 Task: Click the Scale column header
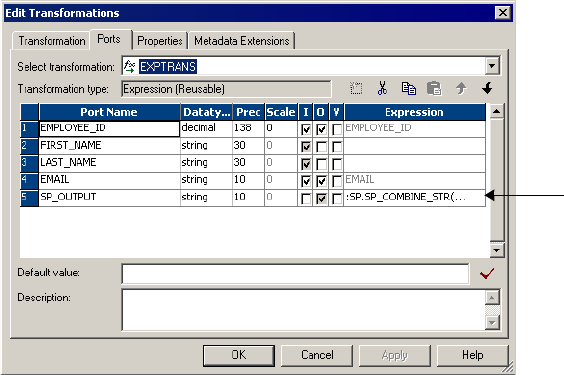pyautogui.click(x=281, y=112)
